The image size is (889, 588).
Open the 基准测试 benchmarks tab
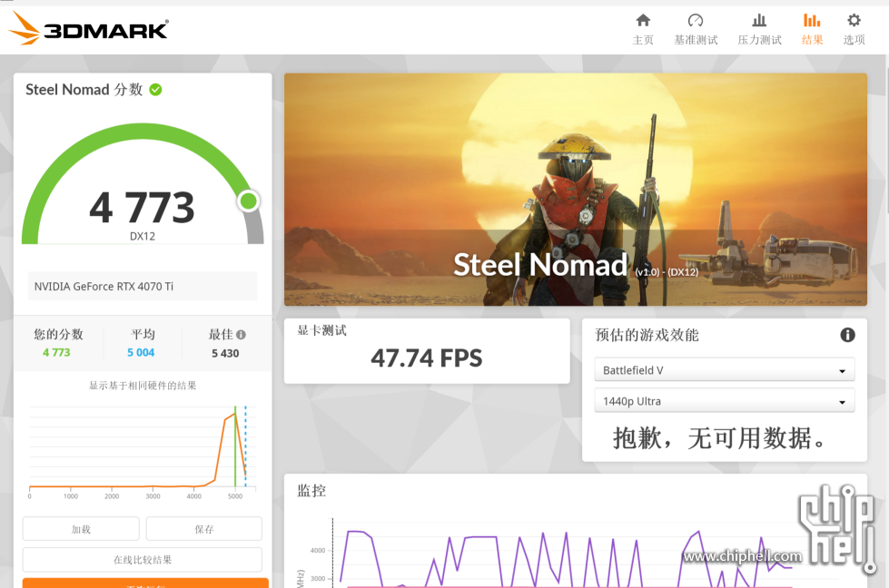[696, 29]
